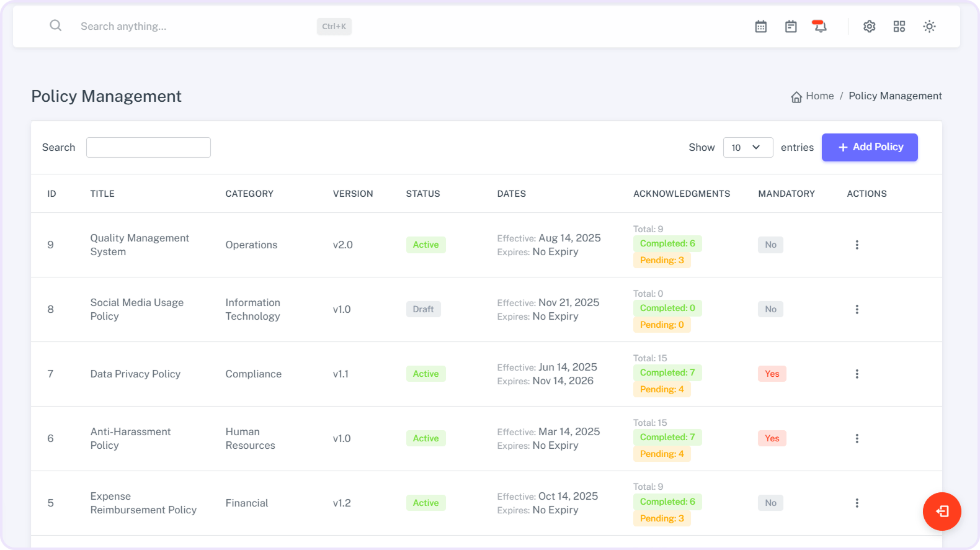980x550 pixels.
Task: Click the magnifier icon in top search bar
Action: pos(56,26)
